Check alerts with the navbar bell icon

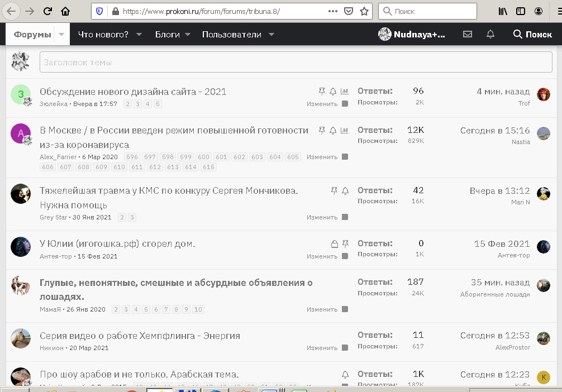click(x=490, y=34)
